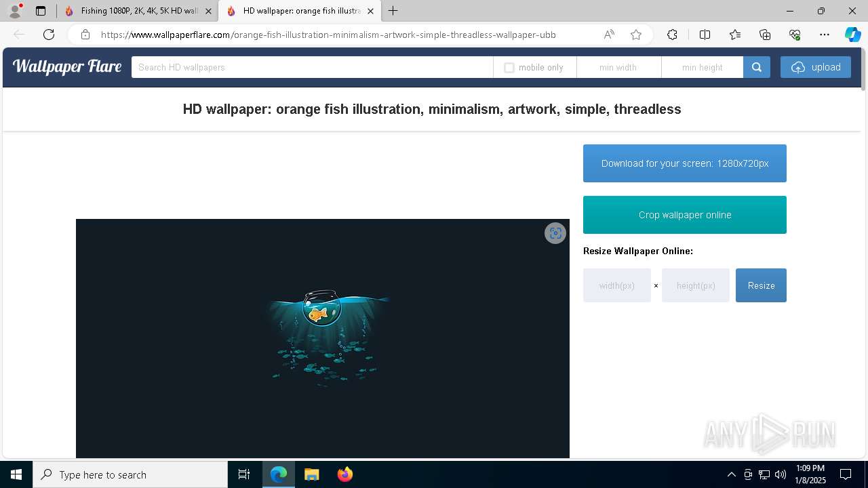Check the mobile only checkbox
This screenshot has width=868, height=488.
click(509, 68)
